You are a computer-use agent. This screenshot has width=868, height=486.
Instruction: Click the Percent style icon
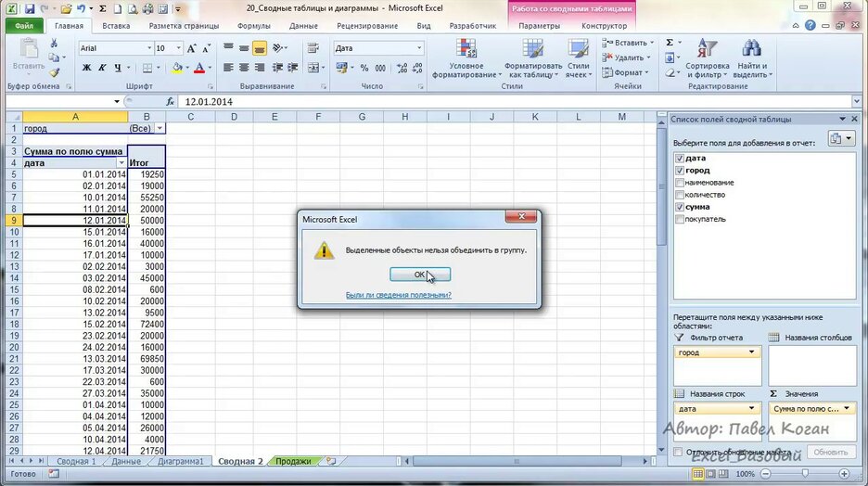click(364, 68)
